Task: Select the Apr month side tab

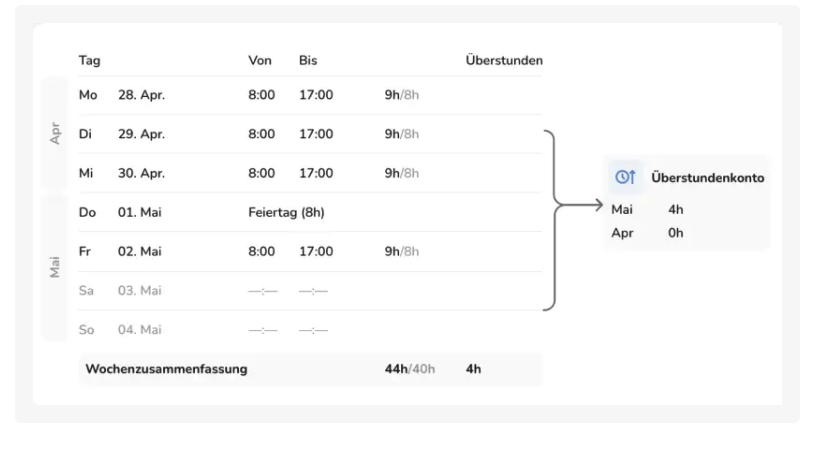Action: (55, 133)
